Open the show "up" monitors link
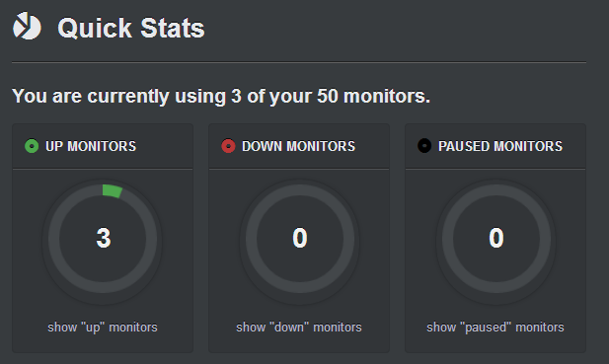This screenshot has height=364, width=609. pyautogui.click(x=103, y=328)
